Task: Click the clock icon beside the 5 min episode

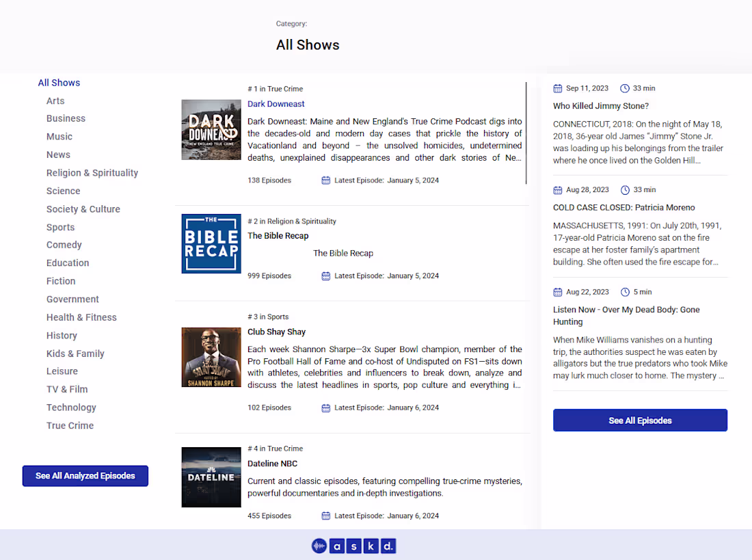Action: point(625,291)
